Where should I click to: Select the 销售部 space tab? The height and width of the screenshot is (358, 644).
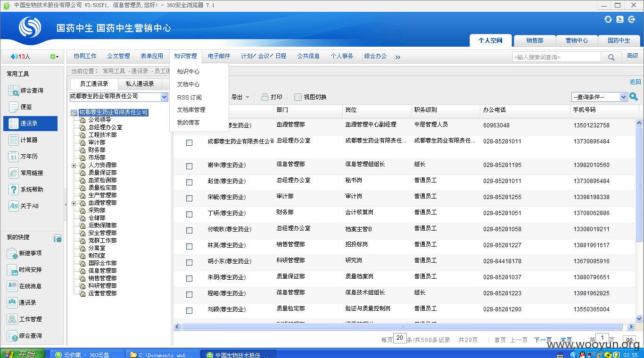pyautogui.click(x=535, y=41)
